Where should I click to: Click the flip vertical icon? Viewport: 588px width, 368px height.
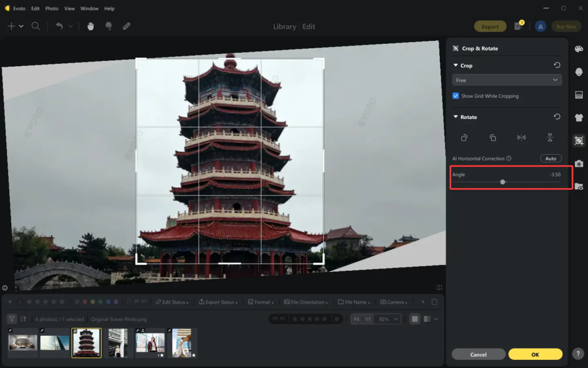(550, 137)
